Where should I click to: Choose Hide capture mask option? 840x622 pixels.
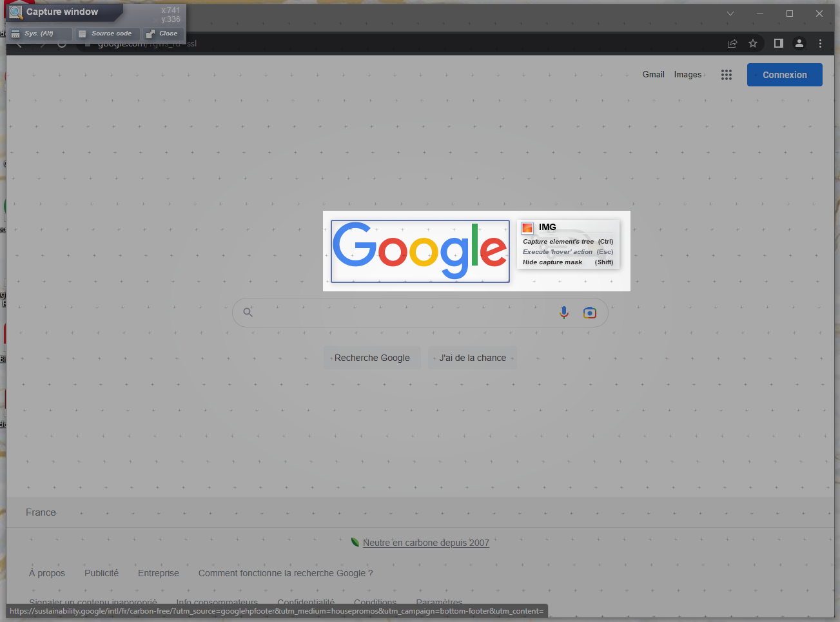point(568,262)
